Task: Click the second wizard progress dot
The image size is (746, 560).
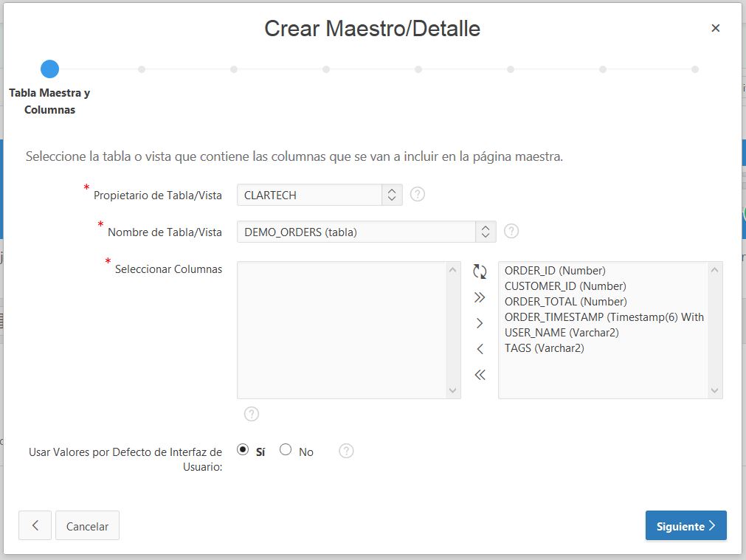Action: tap(142, 69)
